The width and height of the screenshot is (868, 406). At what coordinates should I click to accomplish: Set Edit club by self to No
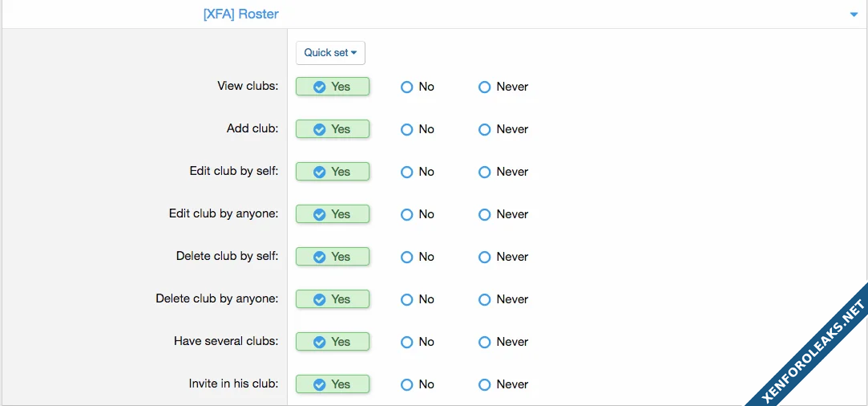pos(407,172)
